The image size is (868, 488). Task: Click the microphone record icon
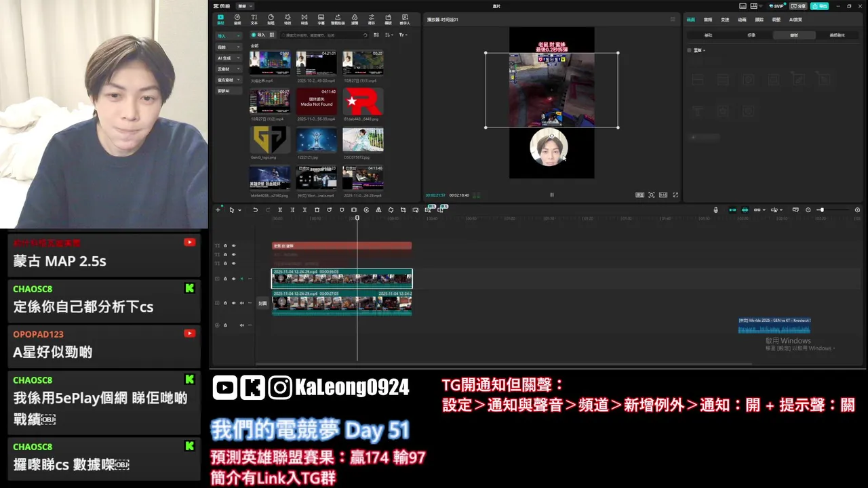pyautogui.click(x=715, y=210)
